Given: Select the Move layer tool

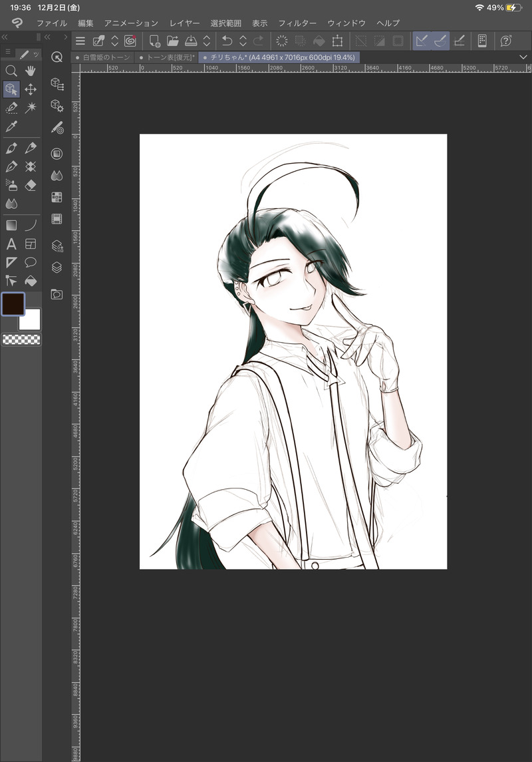Looking at the screenshot, I should coord(31,89).
